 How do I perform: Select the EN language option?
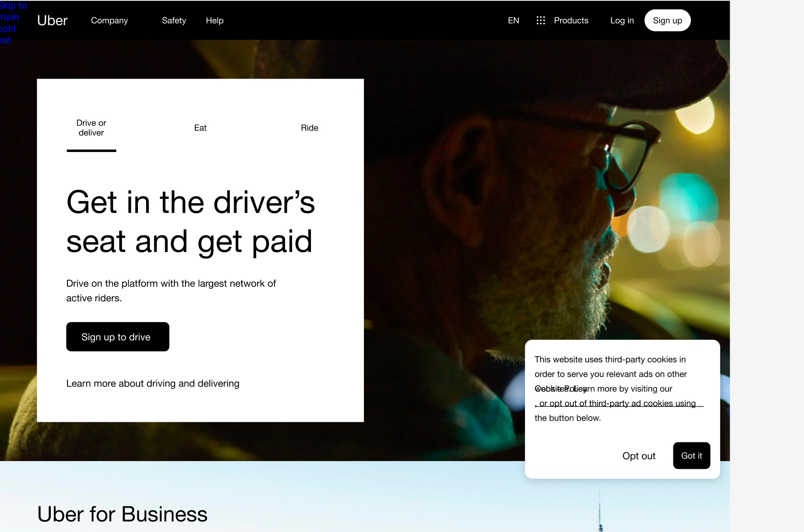pyautogui.click(x=513, y=20)
